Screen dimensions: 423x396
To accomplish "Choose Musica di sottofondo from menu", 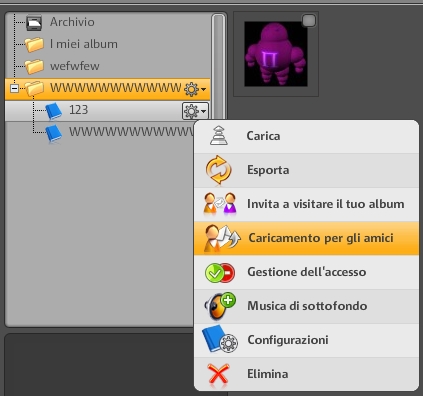I will (x=306, y=306).
